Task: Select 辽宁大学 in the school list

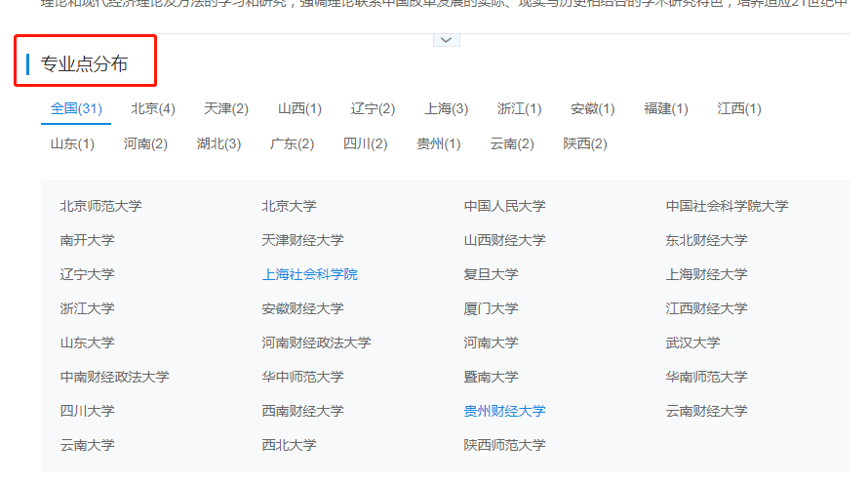Action: tap(88, 274)
